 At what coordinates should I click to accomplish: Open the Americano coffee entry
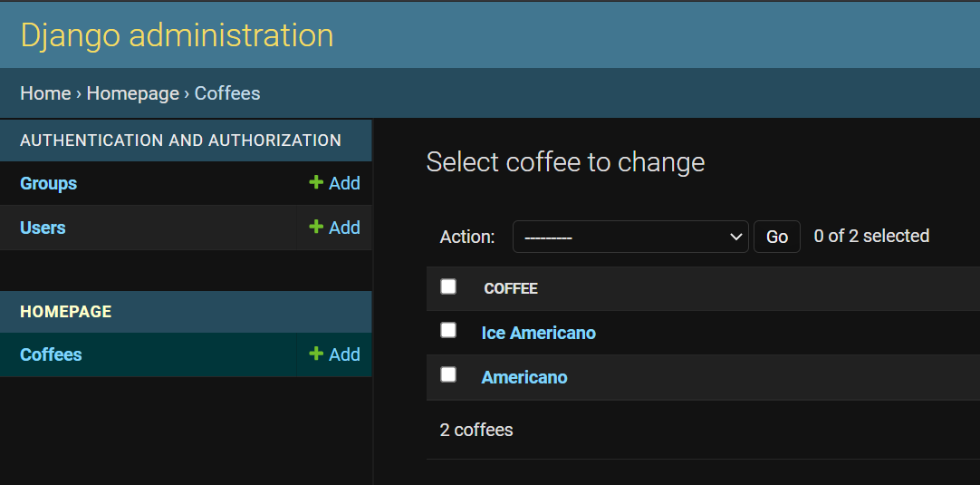tap(524, 377)
